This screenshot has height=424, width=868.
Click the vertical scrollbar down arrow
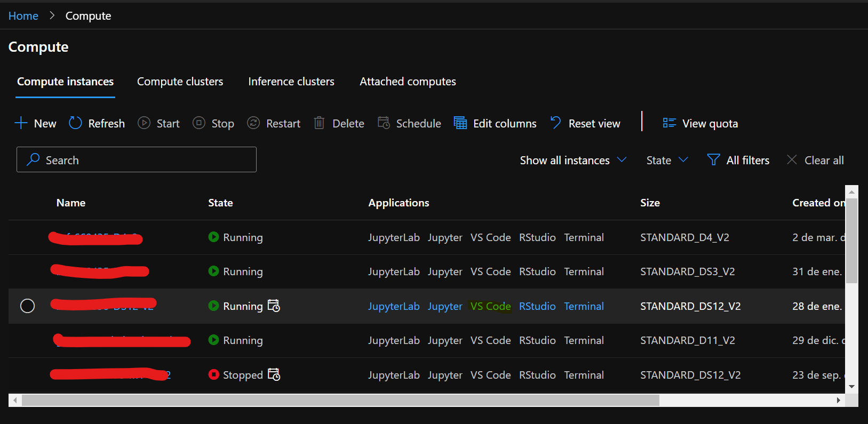pyautogui.click(x=851, y=387)
